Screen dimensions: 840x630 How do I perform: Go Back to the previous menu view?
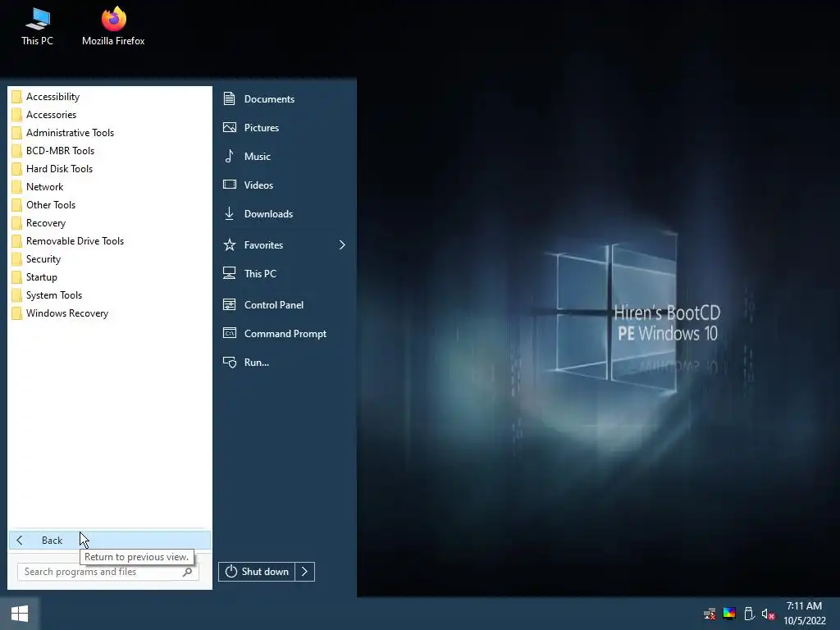pos(109,540)
